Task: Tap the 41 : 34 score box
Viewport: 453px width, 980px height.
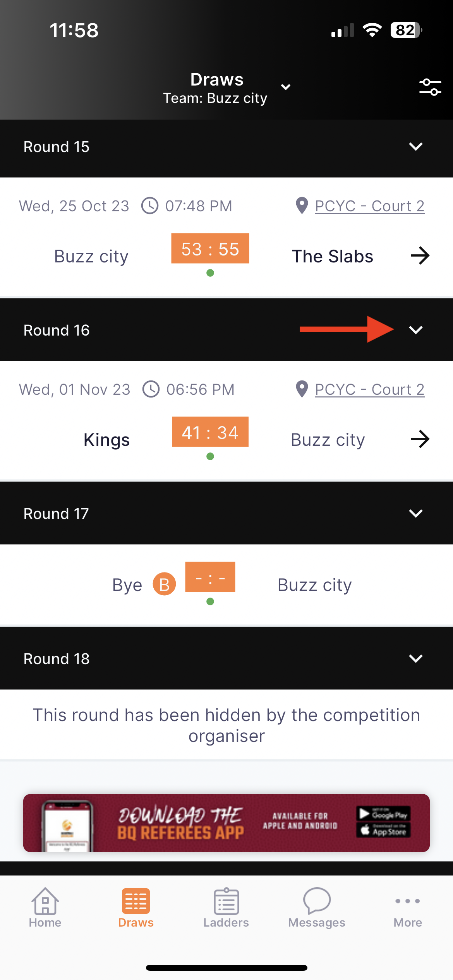Action: click(x=210, y=432)
